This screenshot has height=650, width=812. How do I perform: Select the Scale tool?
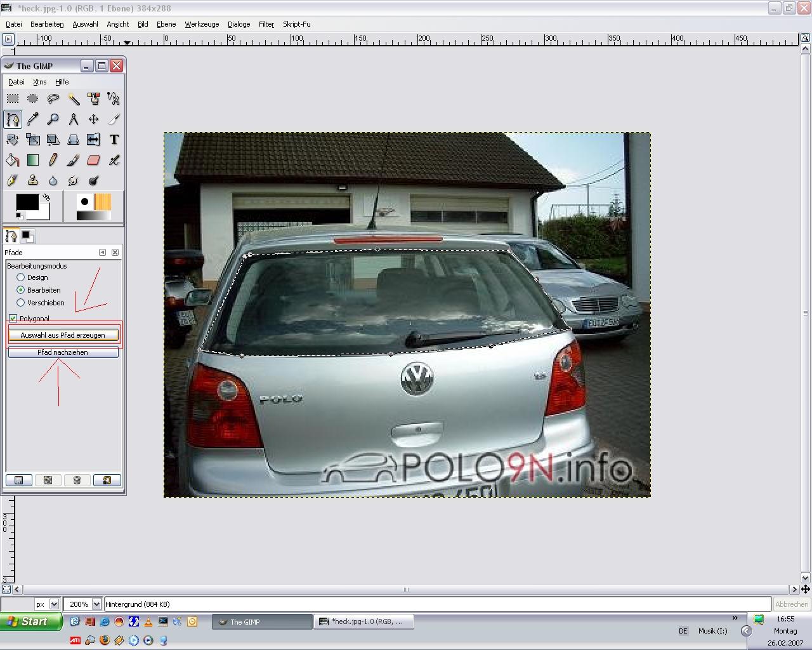(33, 140)
